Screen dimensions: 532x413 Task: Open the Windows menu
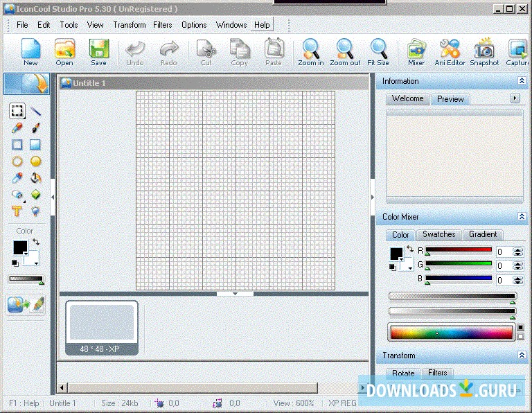click(x=231, y=25)
